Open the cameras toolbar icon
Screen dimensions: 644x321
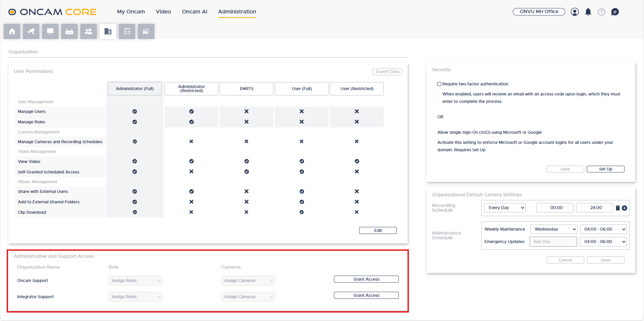pos(31,31)
